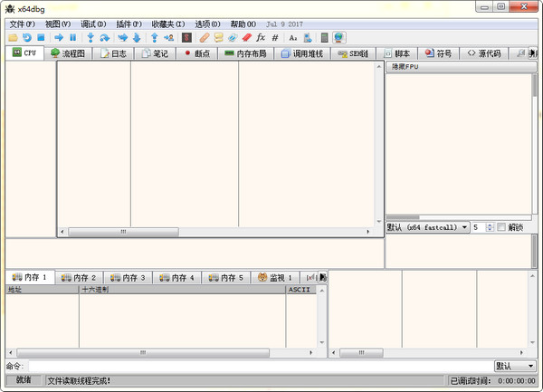Click the fx functions toolbar icon

point(261,38)
